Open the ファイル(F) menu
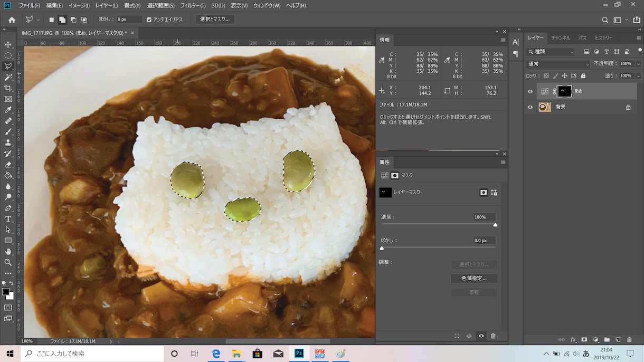The image size is (644, 362). 30,5
